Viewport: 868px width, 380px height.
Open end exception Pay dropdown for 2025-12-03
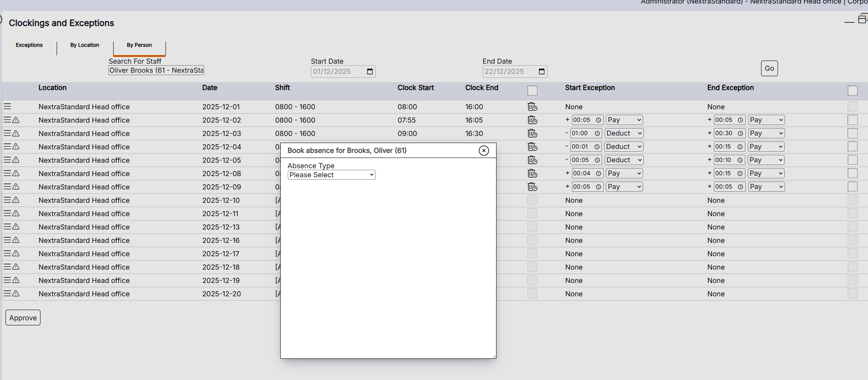[766, 133]
